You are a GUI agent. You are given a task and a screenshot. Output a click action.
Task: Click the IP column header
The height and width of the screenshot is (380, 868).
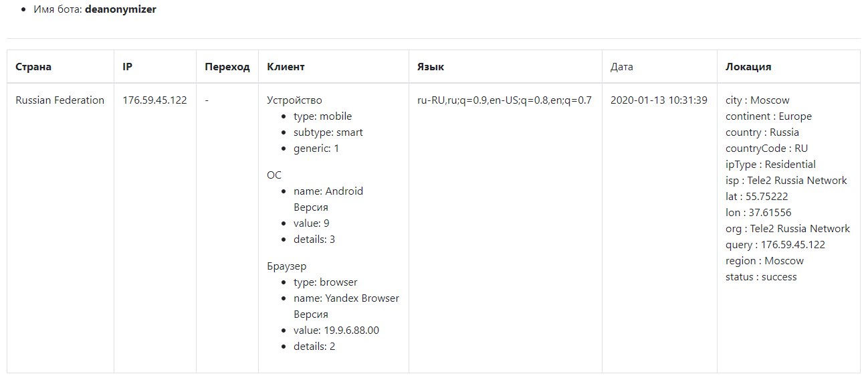click(x=127, y=67)
